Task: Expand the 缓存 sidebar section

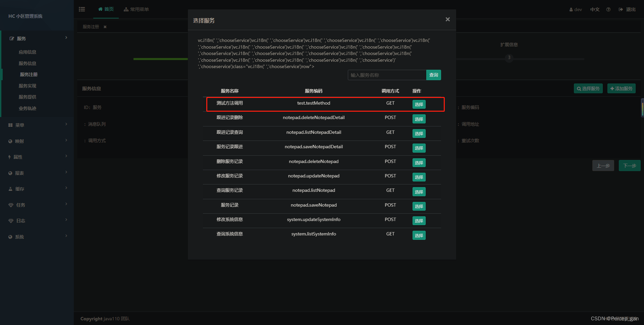Action: click(x=37, y=189)
